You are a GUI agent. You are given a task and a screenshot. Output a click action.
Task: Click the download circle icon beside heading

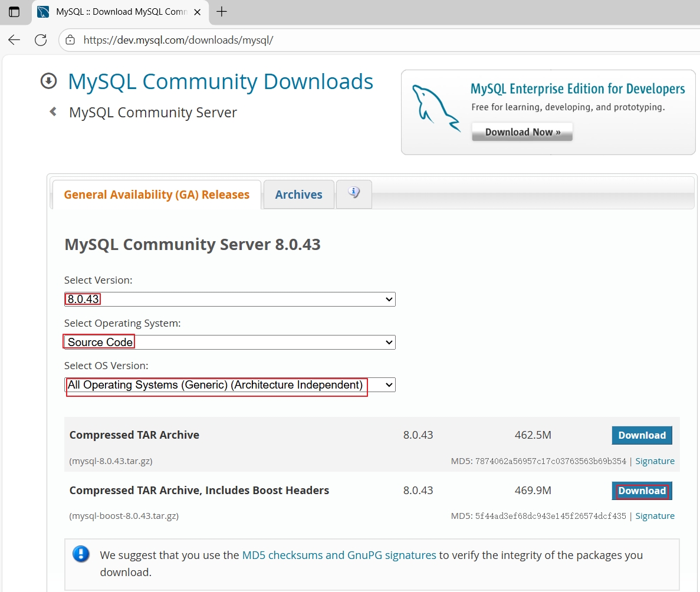[49, 81]
